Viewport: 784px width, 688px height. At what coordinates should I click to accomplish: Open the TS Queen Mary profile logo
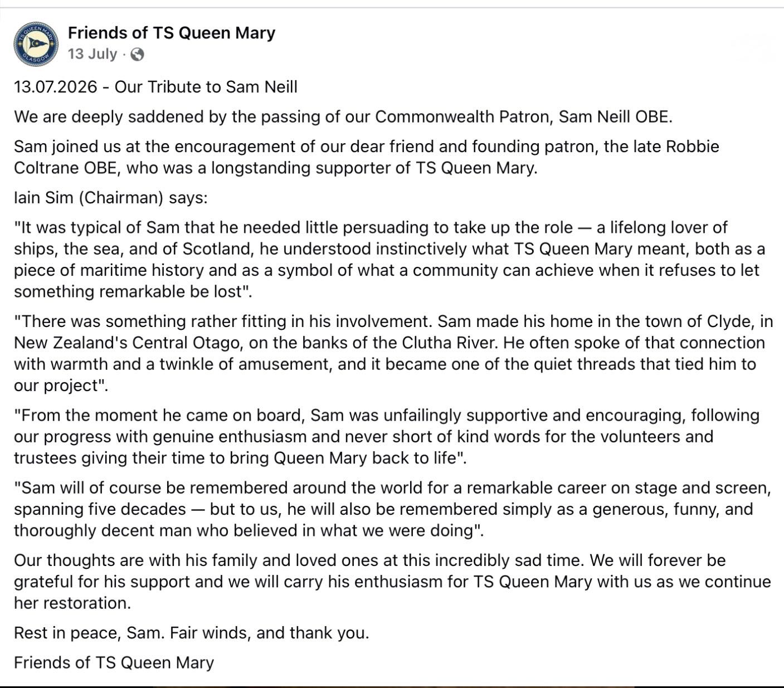[x=36, y=43]
